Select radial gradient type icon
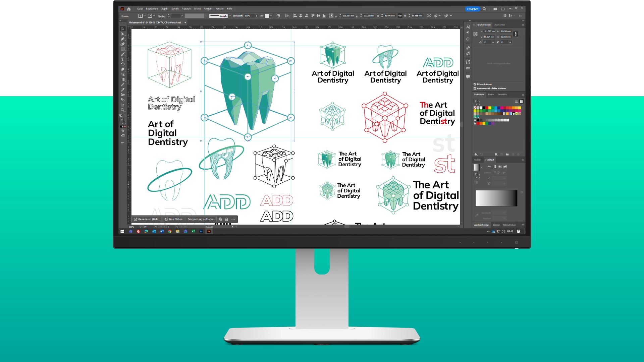The image size is (644, 362). click(x=500, y=167)
